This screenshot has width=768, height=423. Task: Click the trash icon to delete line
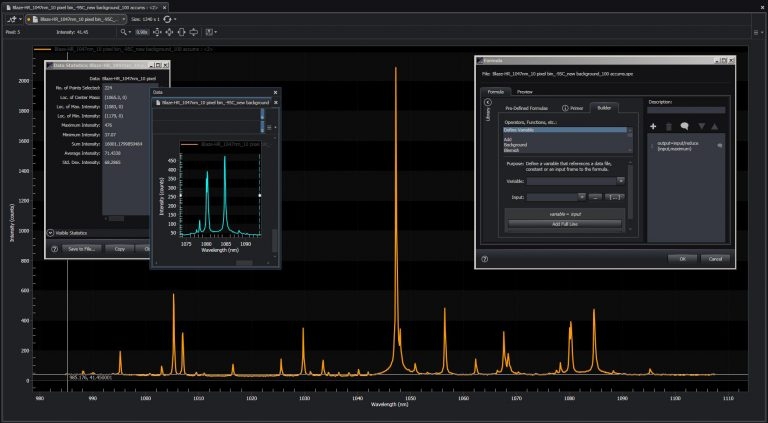[x=669, y=127]
